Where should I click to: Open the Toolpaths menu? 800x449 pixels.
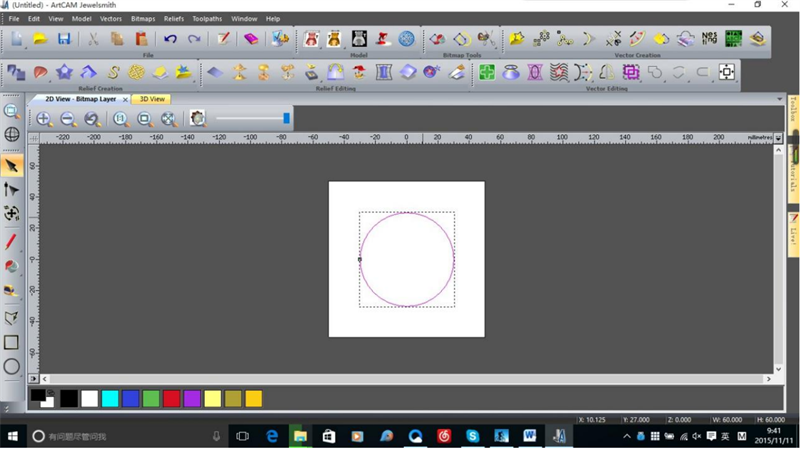[x=207, y=19]
